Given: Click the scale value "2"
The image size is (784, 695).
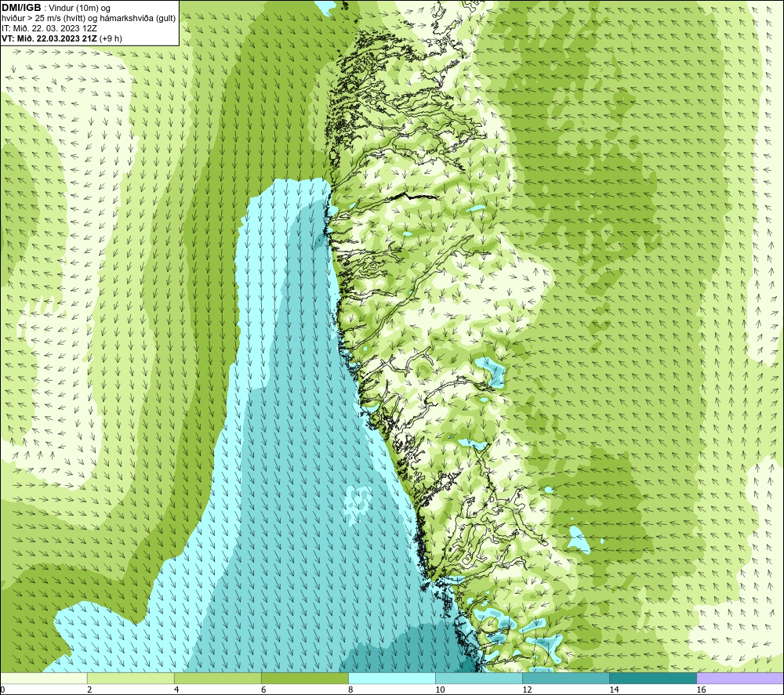Looking at the screenshot, I should click(89, 690).
